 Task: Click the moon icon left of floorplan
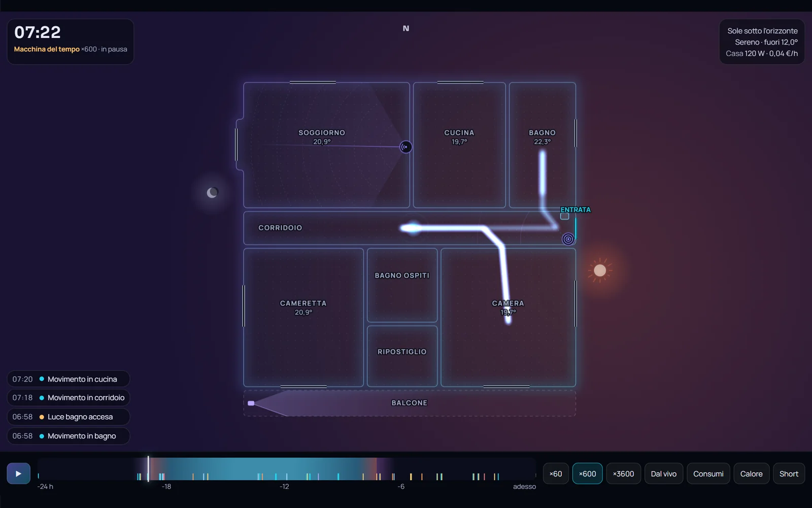pos(212,192)
